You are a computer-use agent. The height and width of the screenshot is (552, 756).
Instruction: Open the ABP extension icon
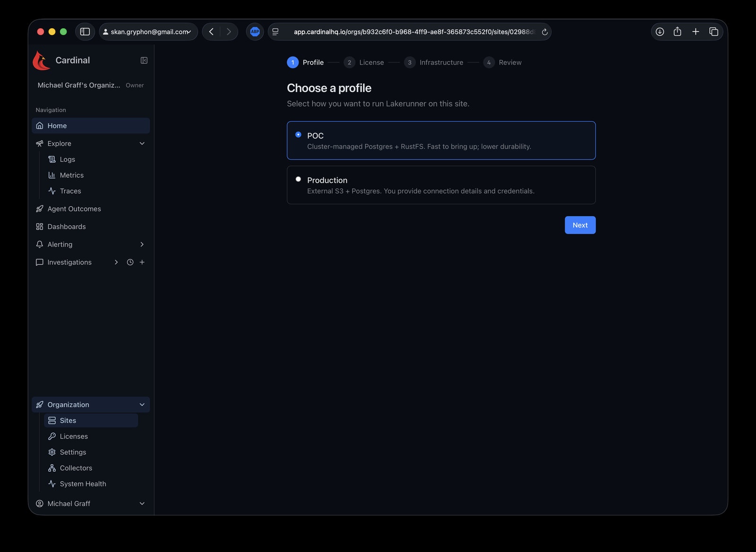coord(255,32)
